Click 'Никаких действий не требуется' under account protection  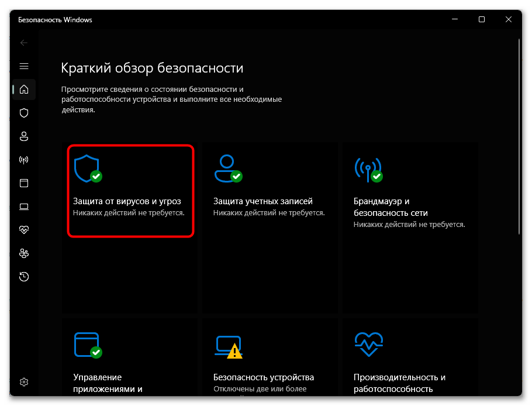tap(269, 213)
